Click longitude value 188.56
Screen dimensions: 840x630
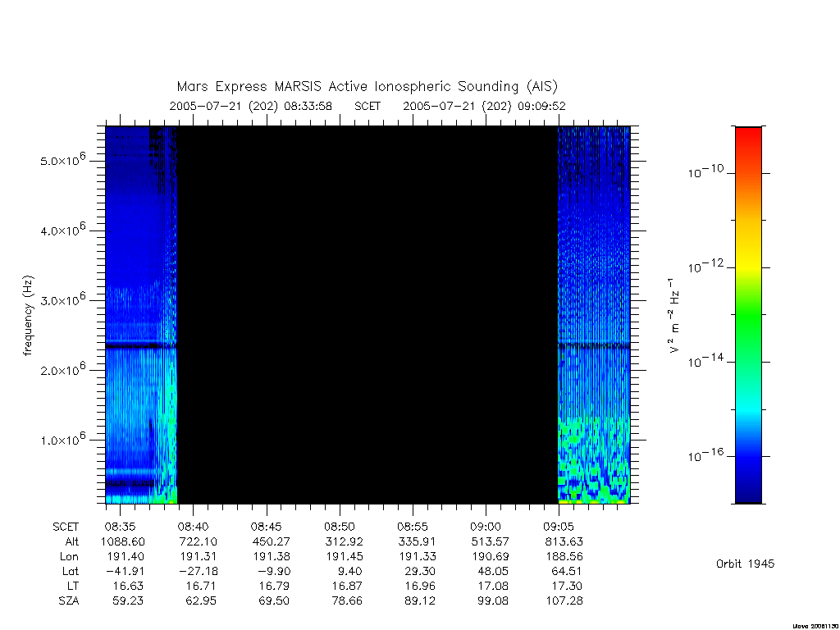pyautogui.click(x=564, y=557)
